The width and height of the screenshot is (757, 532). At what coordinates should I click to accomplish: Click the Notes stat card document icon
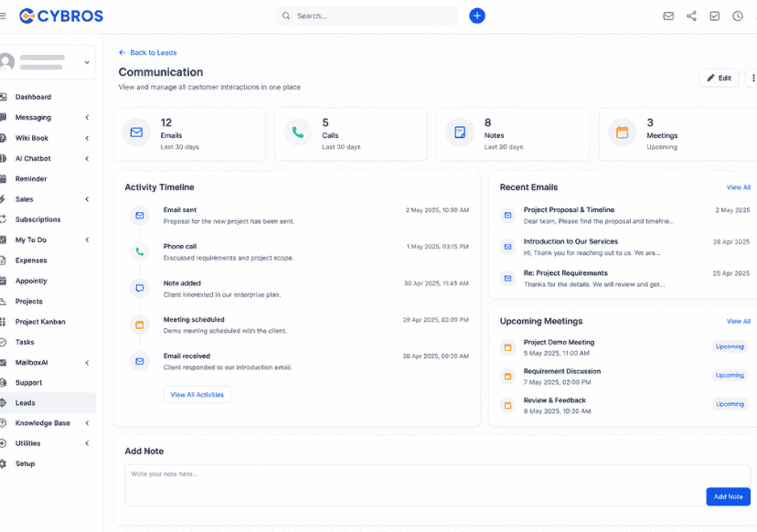click(x=460, y=132)
